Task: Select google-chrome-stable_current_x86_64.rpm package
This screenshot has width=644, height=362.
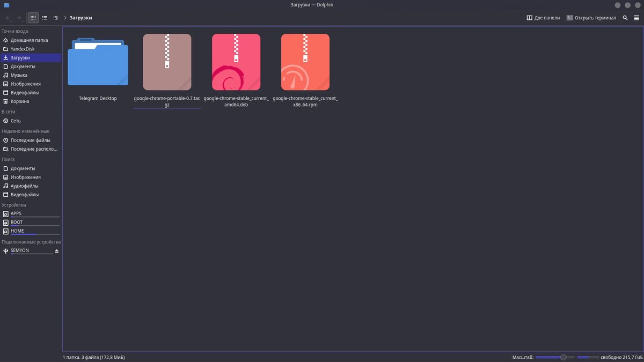Action: 305,71
